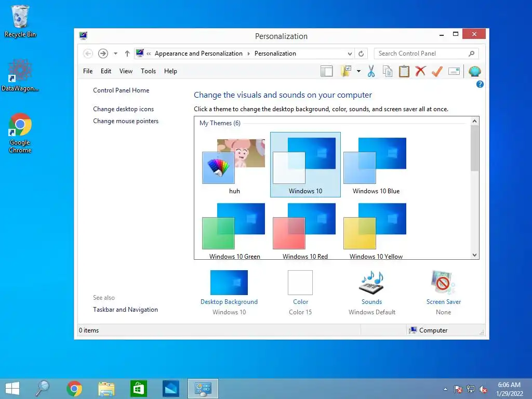Open Change mouse pointers link
The height and width of the screenshot is (399, 532).
click(x=126, y=121)
